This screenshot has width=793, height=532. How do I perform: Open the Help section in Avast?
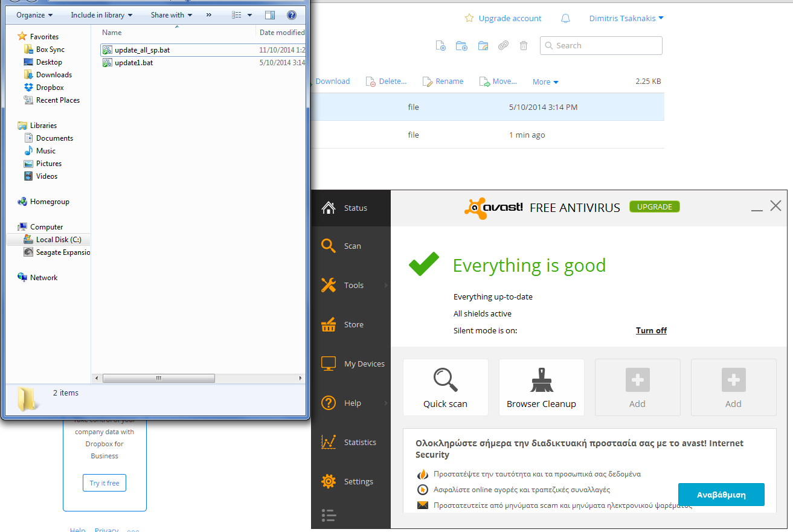tap(350, 403)
